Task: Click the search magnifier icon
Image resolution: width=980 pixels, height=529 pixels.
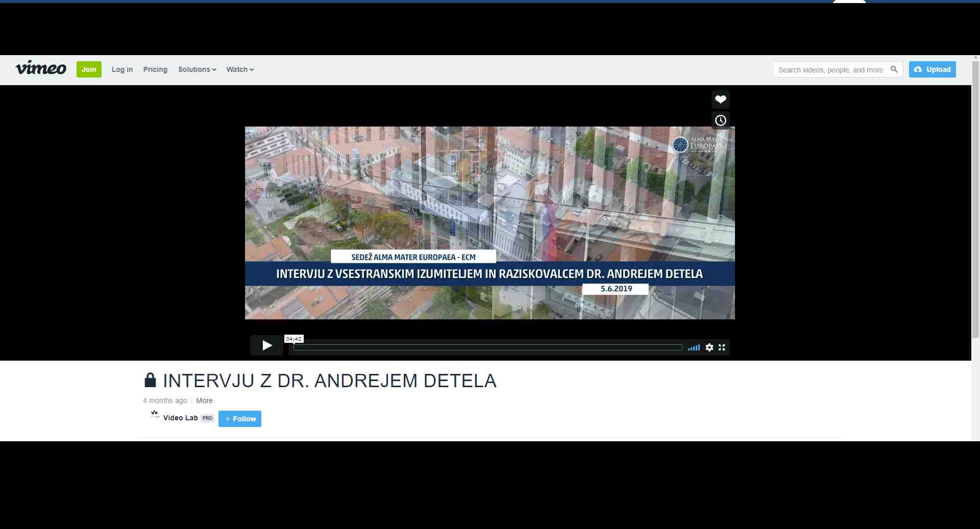Action: click(x=894, y=69)
